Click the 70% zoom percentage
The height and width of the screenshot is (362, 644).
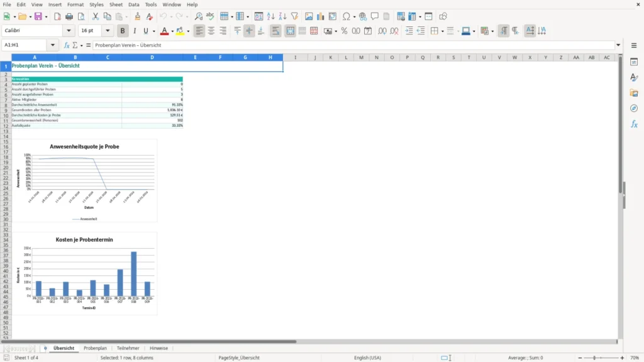[x=635, y=358]
